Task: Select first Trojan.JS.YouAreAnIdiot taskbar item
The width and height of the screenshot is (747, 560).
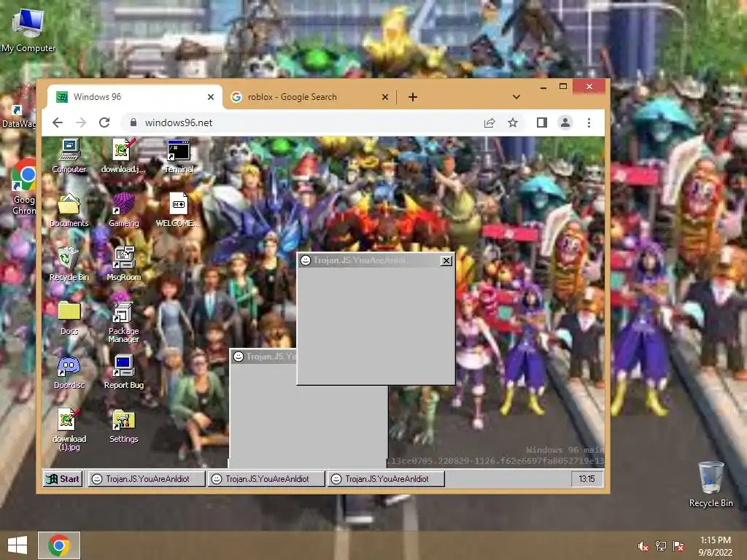Action: 146,479
